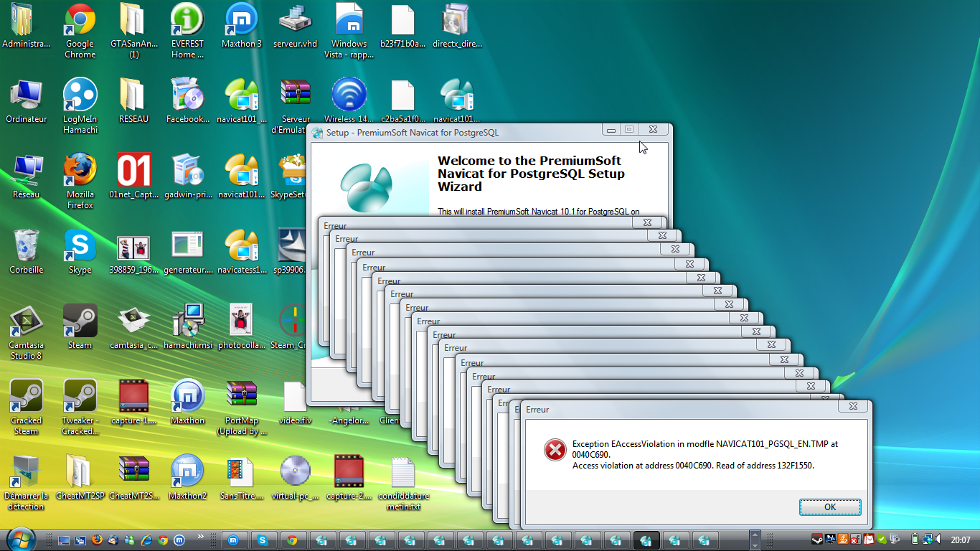Select the photocolla desktop icon

(x=242, y=327)
